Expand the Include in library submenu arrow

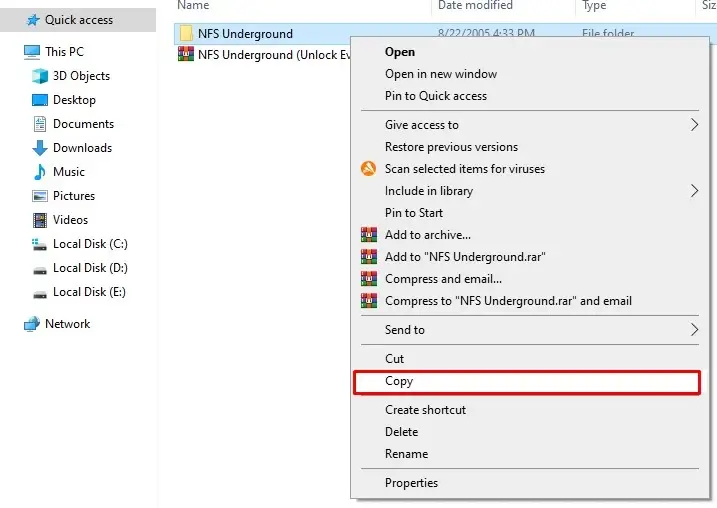[x=694, y=191]
